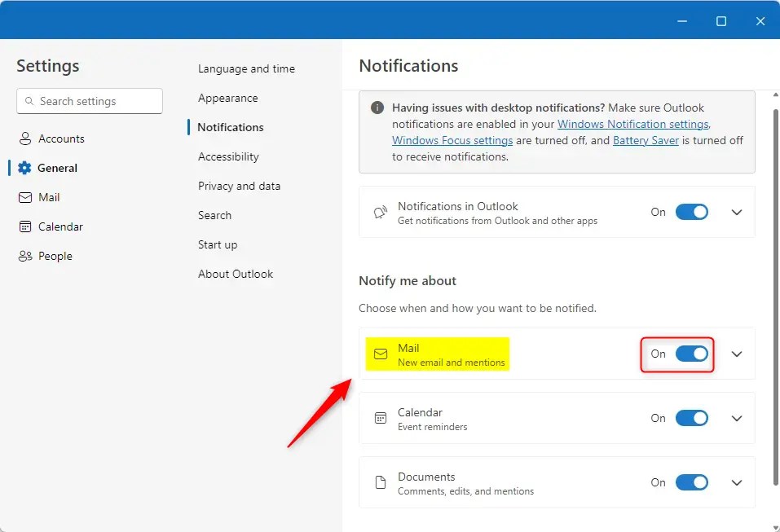Open Windows Notification settings link
Screen dimensions: 780x532
pos(633,124)
